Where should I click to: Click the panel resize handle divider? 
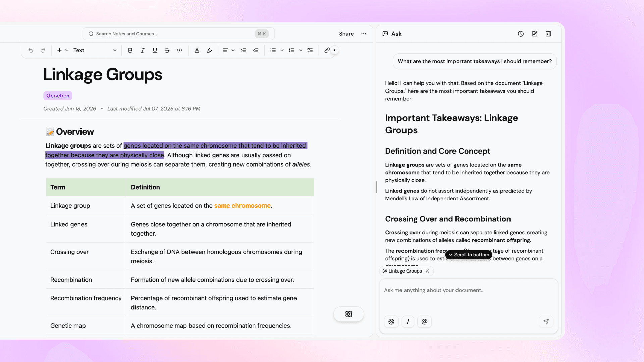tap(376, 187)
